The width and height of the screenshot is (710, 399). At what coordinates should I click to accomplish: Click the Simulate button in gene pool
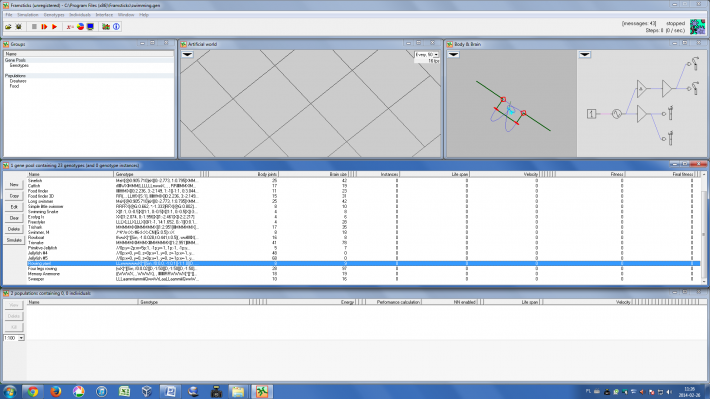[x=14, y=240]
